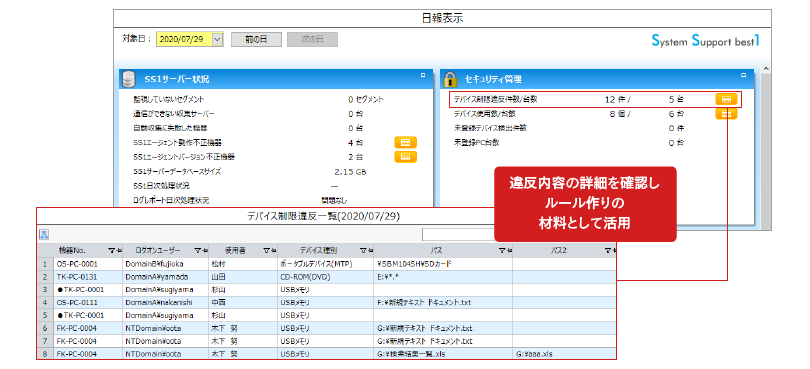
Task: Click the search field above the violation table
Action: point(459,235)
